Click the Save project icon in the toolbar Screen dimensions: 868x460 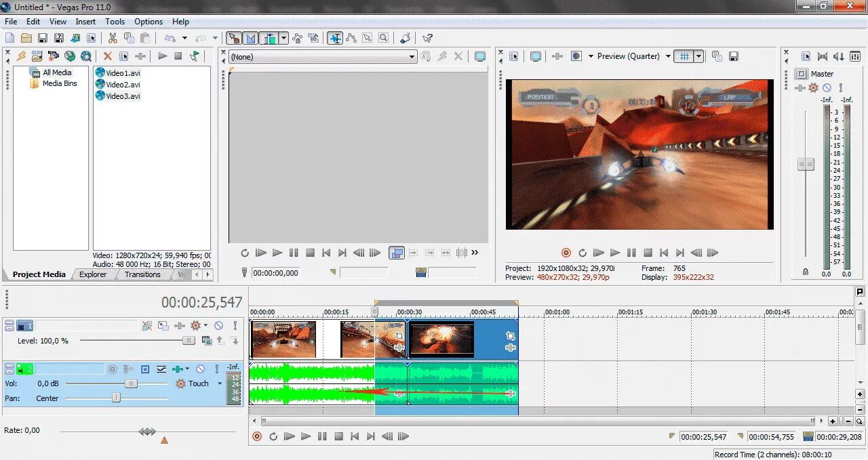pyautogui.click(x=43, y=39)
